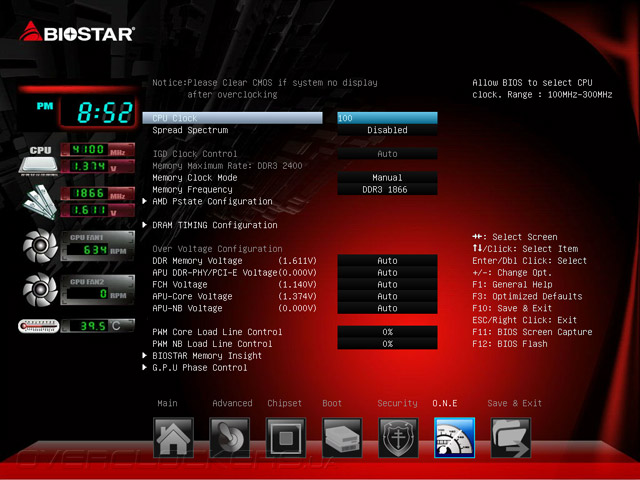This screenshot has width=640, height=480.
Task: Open the Security shield icon
Action: [398, 438]
